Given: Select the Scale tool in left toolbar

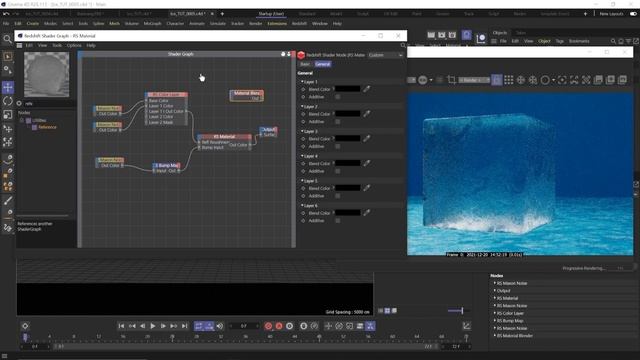Looking at the screenshot, I should click(8, 115).
